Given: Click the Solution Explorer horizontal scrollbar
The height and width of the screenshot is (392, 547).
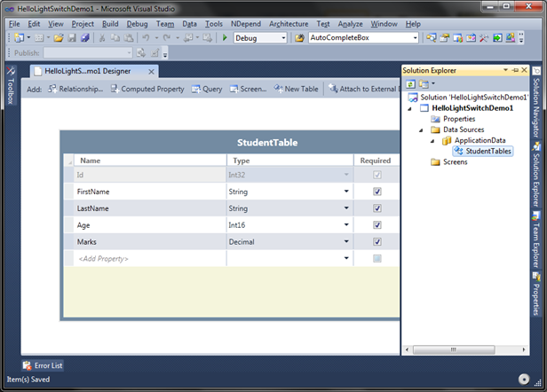Looking at the screenshot, I should (x=454, y=349).
